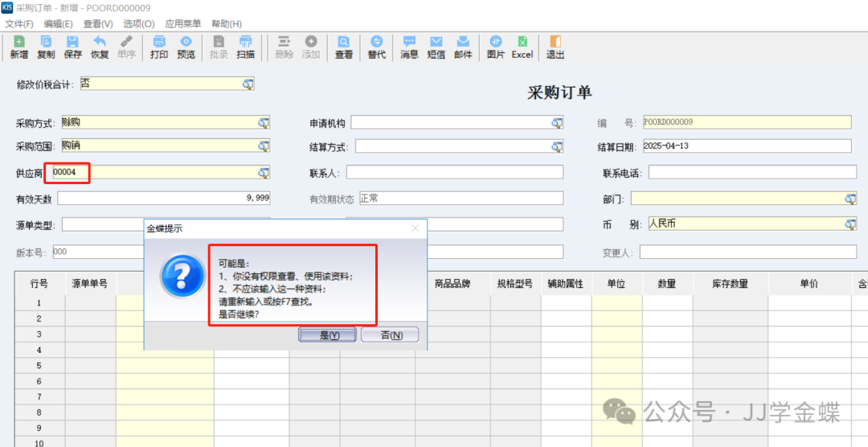Viewport: 868px width, 447px height.
Task: Save the order with 保存 icon
Action: coord(72,47)
